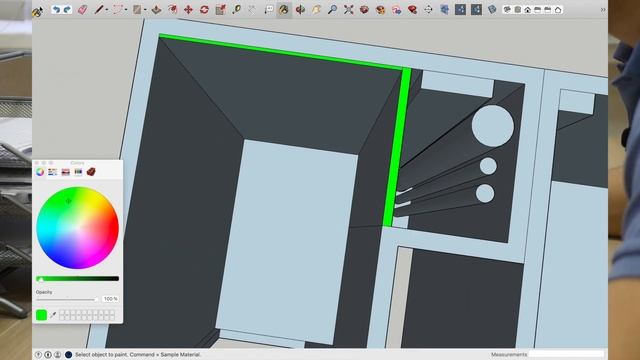Select the Orbit tool
Viewport: 640px width, 360px height.
(300, 9)
